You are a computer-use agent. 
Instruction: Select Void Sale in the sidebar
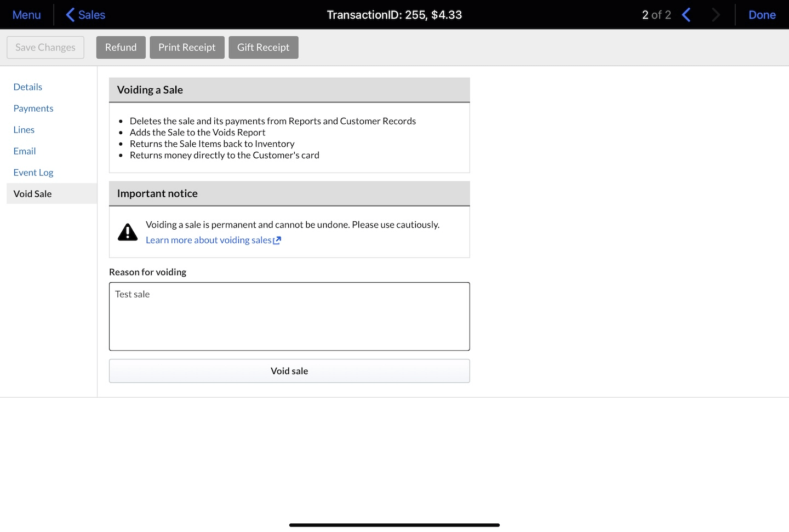pos(33,194)
